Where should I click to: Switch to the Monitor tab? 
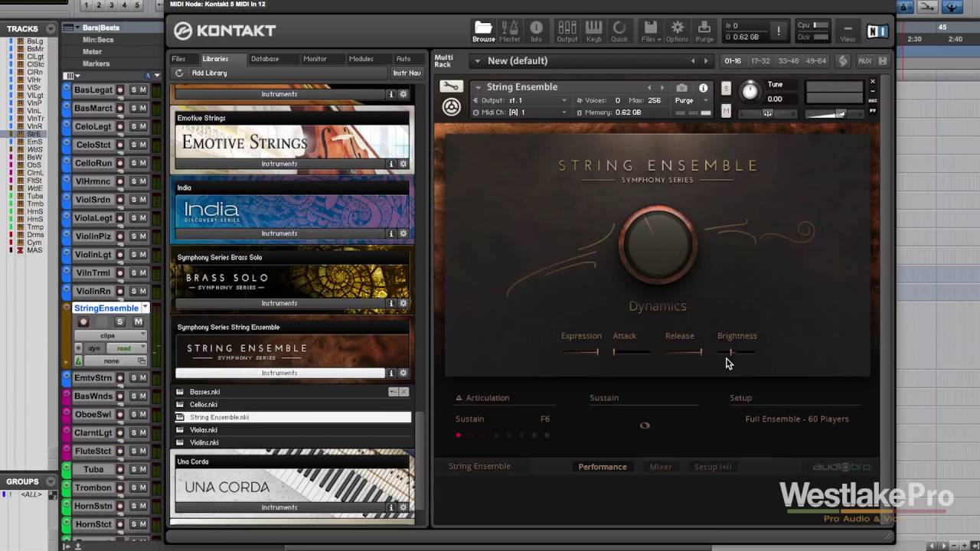[x=315, y=59]
